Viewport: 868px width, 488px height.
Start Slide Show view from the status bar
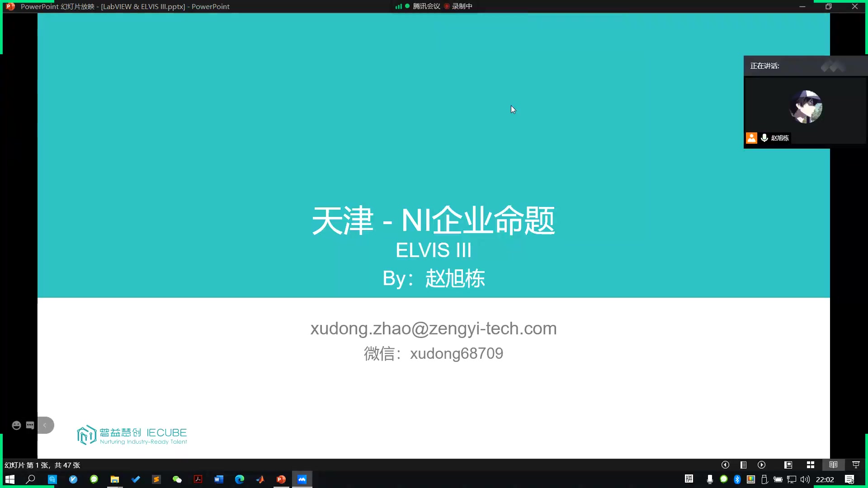pos(856,465)
